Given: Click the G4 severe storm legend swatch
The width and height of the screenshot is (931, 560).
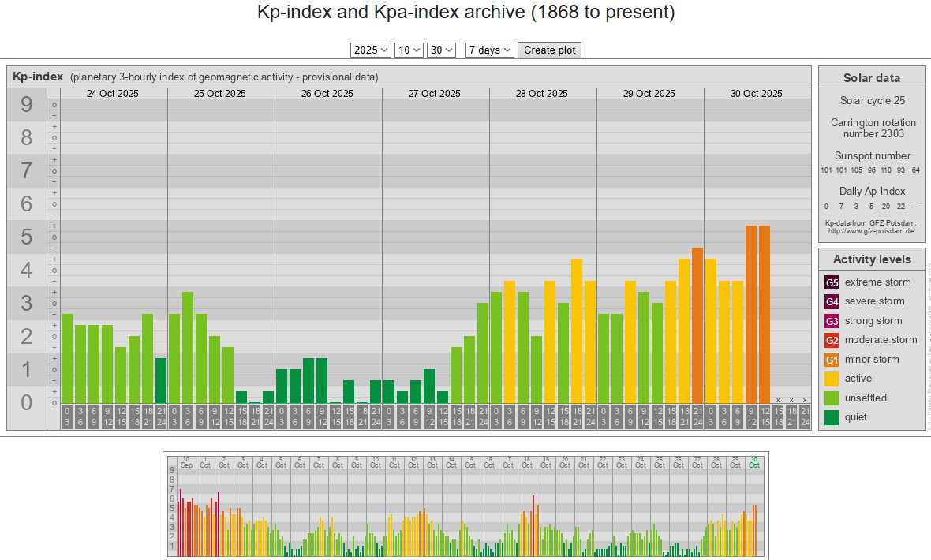Looking at the screenshot, I should click(x=832, y=301).
